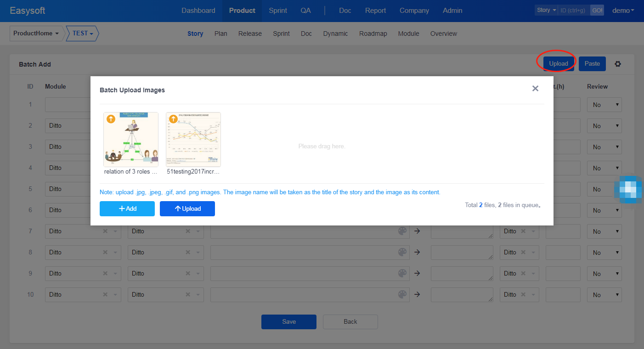The height and width of the screenshot is (349, 644).
Task: Click the ID search input field
Action: 573,10
